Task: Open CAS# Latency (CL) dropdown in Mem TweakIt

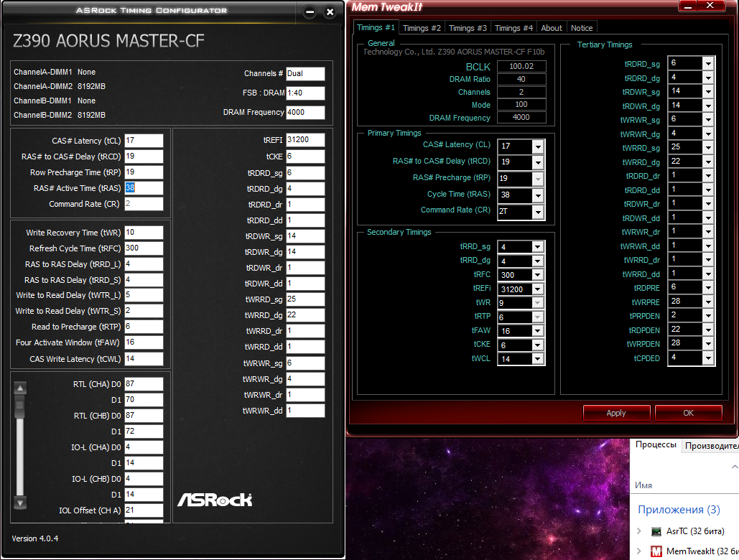Action: pyautogui.click(x=538, y=147)
